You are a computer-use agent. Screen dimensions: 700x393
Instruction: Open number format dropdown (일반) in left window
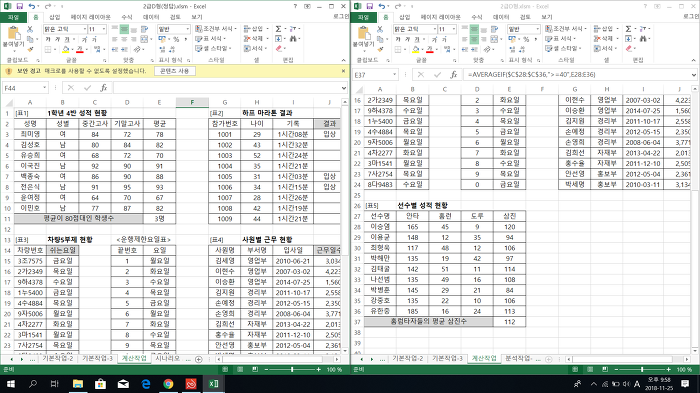(x=188, y=29)
